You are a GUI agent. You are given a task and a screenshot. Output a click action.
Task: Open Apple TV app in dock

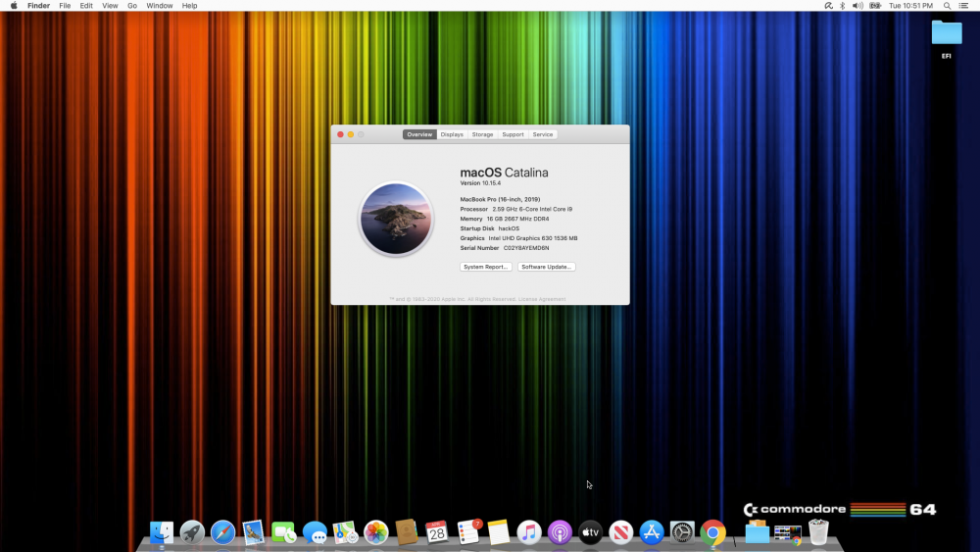[590, 532]
